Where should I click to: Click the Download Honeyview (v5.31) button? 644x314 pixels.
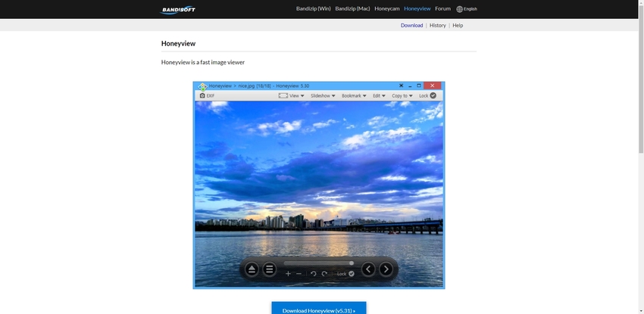click(x=319, y=309)
